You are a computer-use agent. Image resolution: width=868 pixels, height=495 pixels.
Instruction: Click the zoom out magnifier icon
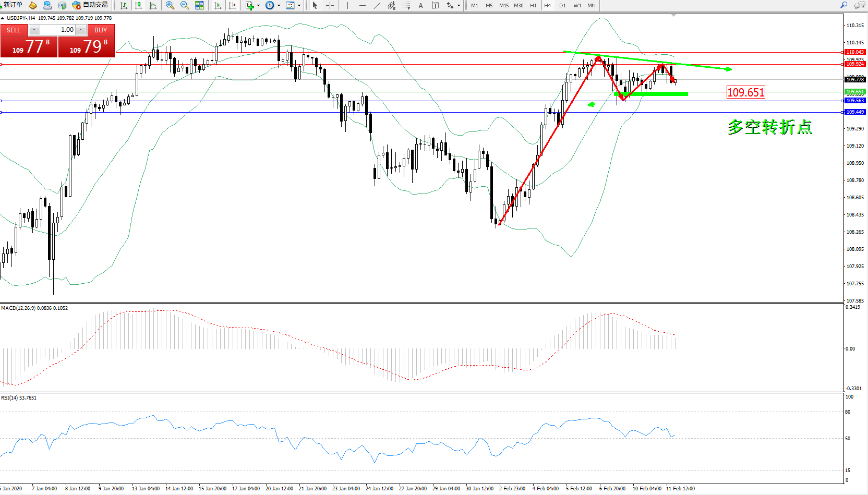pos(184,5)
